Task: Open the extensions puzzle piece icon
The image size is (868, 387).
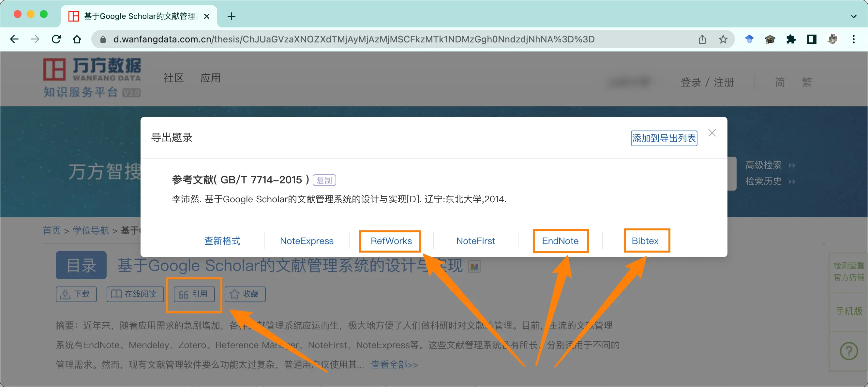Action: (x=791, y=39)
